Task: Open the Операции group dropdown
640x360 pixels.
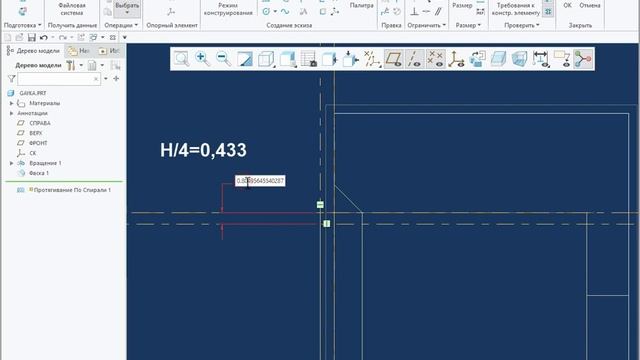Action: tap(121, 25)
